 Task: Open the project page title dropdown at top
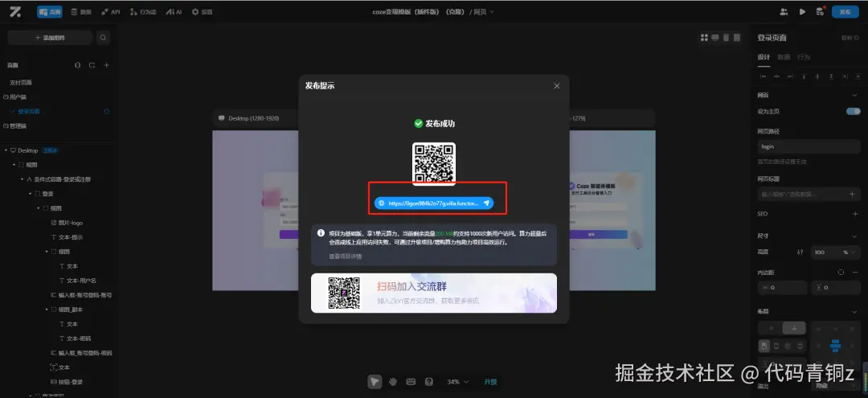[433, 11]
